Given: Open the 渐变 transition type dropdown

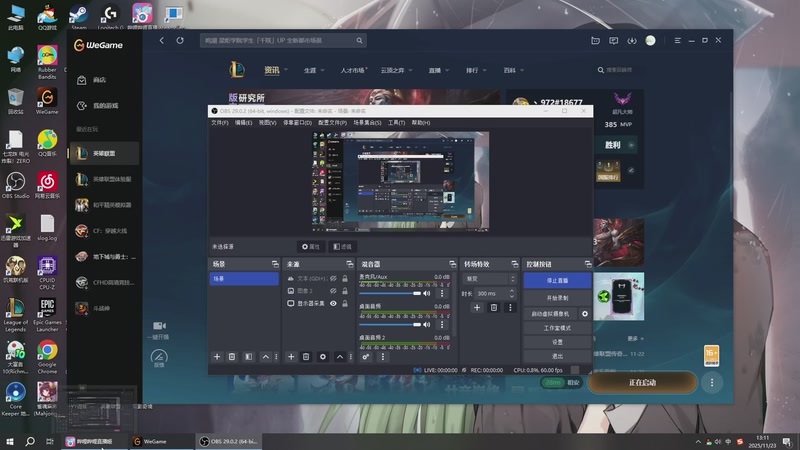Looking at the screenshot, I should pyautogui.click(x=489, y=279).
